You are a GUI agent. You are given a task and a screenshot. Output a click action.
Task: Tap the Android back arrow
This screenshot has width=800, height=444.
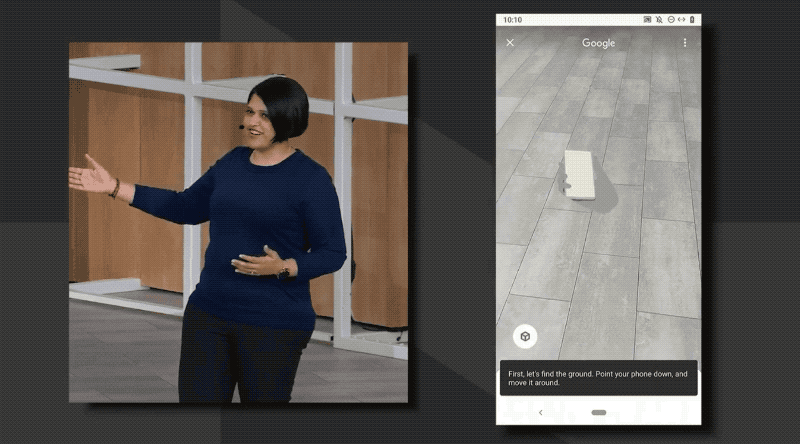point(540,412)
